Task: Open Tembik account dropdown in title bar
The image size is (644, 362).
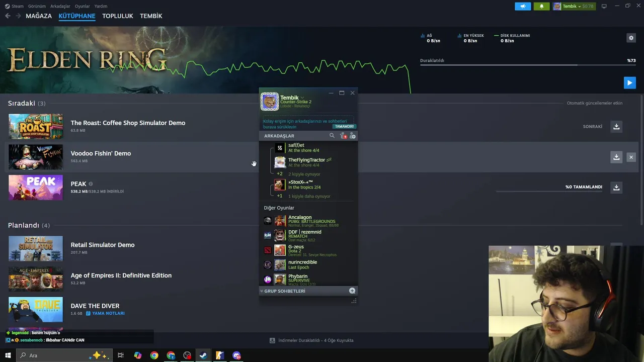Action: (x=574, y=6)
